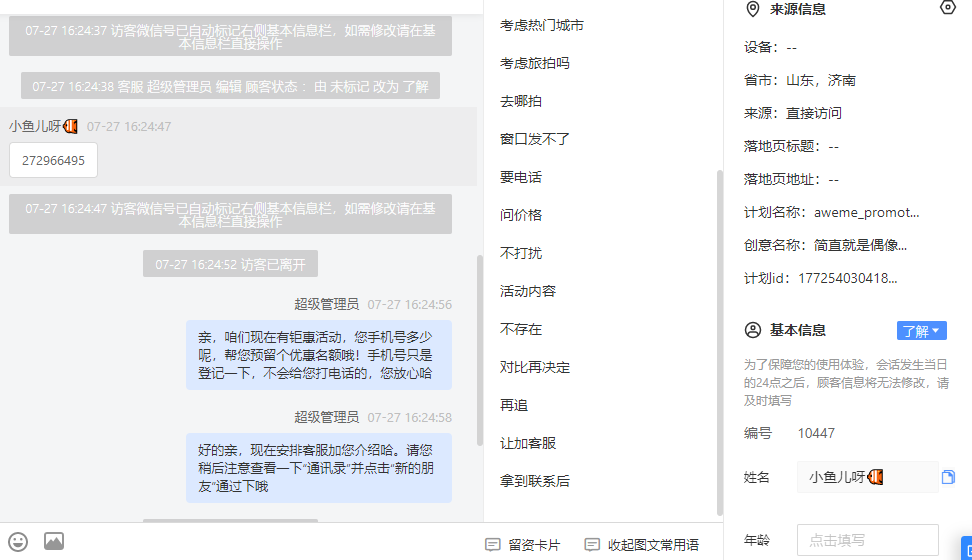
Task: Click the 计划名称 value aweme_promot...
Action: (866, 213)
